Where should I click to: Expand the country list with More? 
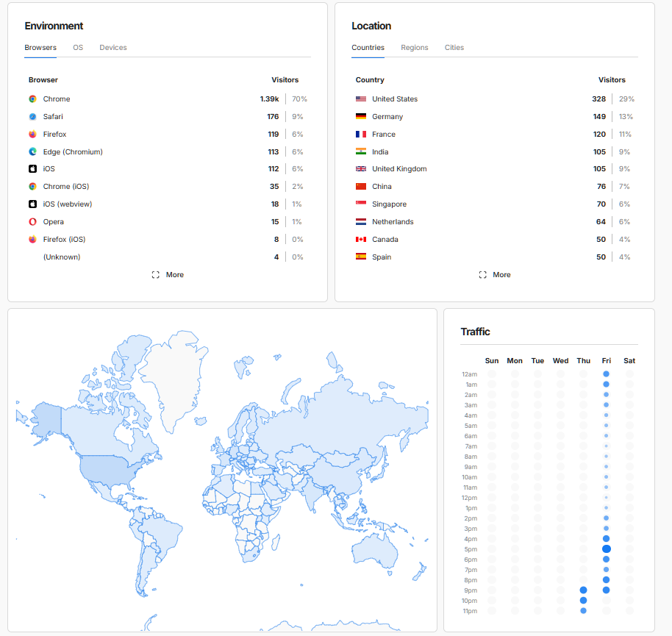pos(495,275)
